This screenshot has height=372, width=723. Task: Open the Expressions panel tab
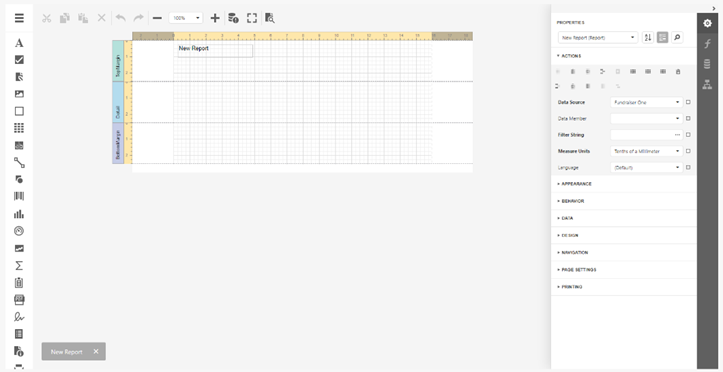click(707, 44)
